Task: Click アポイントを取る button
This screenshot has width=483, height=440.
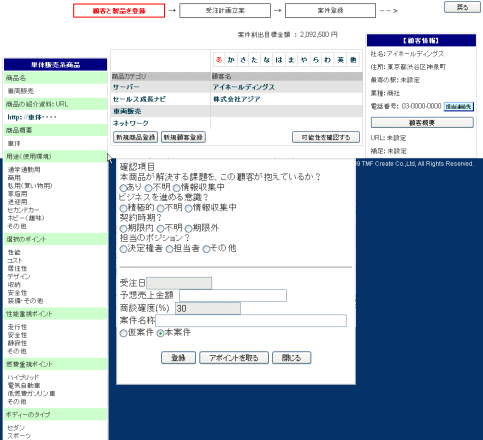Action: coord(234,358)
